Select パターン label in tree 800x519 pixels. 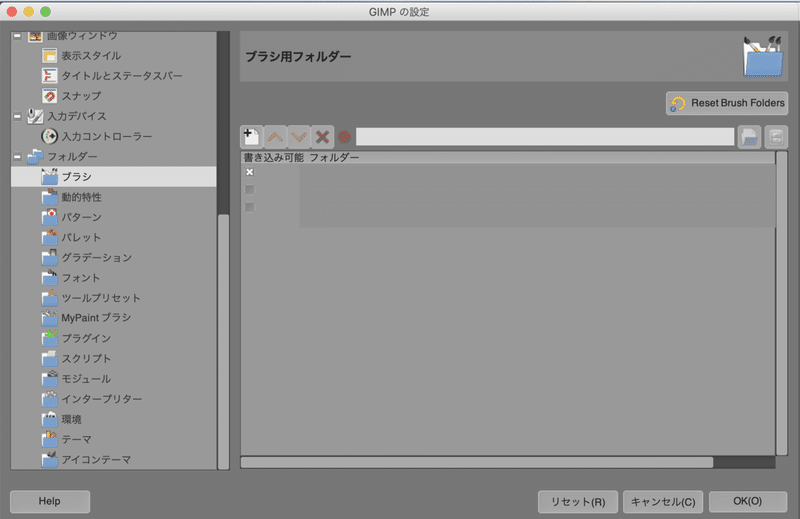pos(82,217)
